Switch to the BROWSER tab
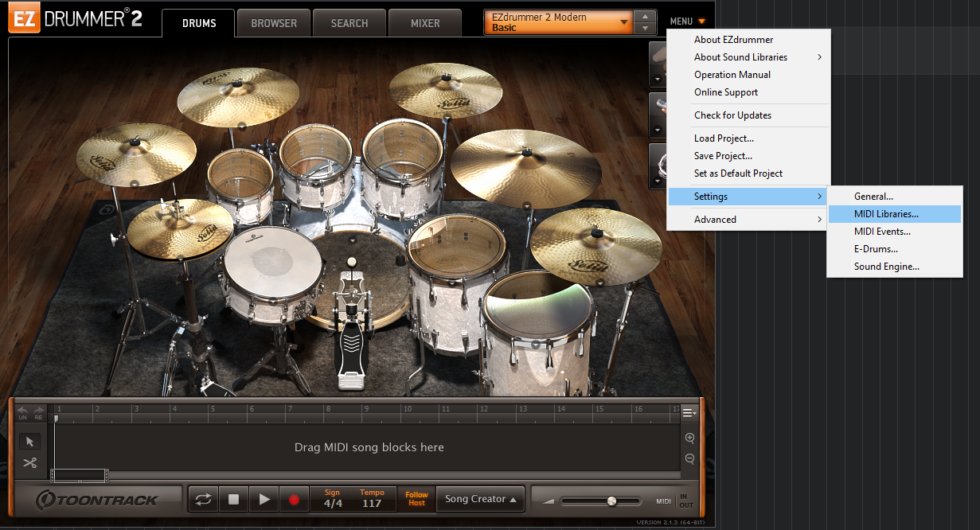Image resolution: width=980 pixels, height=530 pixels. (274, 23)
